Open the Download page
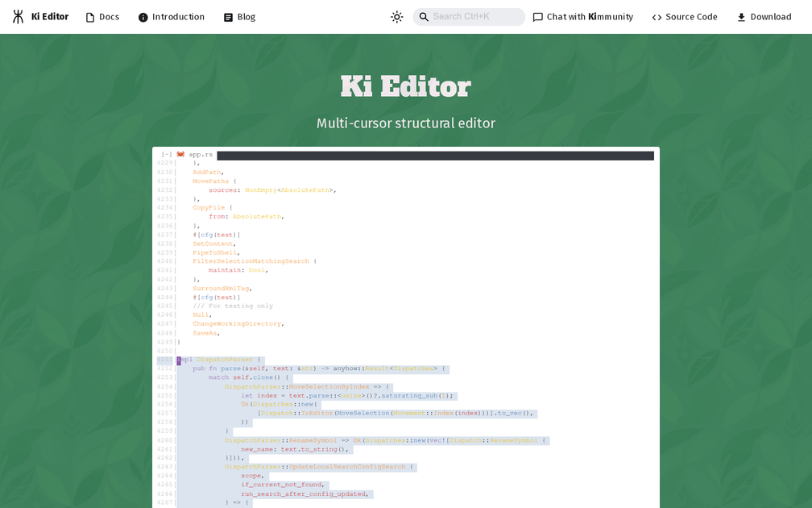This screenshot has height=508, width=812. tap(764, 17)
